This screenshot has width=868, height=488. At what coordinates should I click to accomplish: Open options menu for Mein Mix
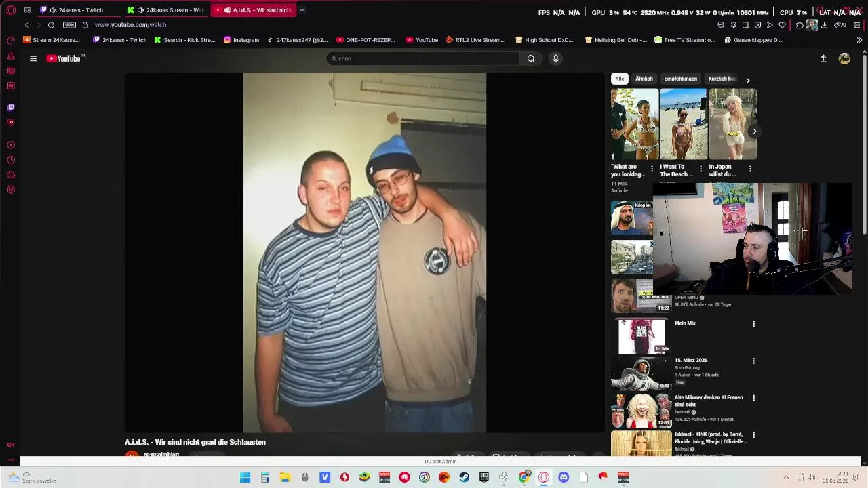pyautogui.click(x=753, y=324)
